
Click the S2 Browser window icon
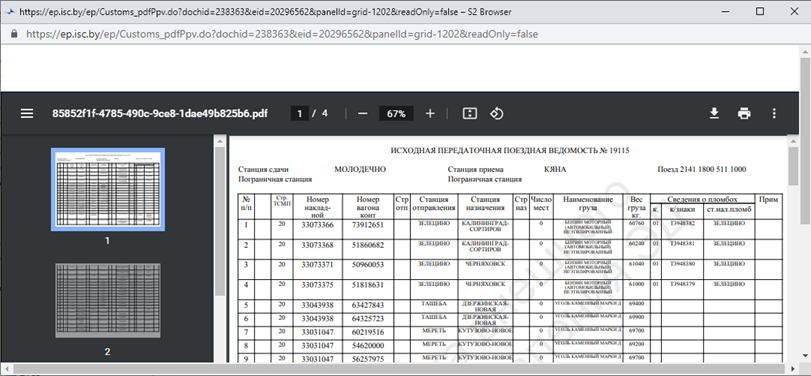point(10,11)
